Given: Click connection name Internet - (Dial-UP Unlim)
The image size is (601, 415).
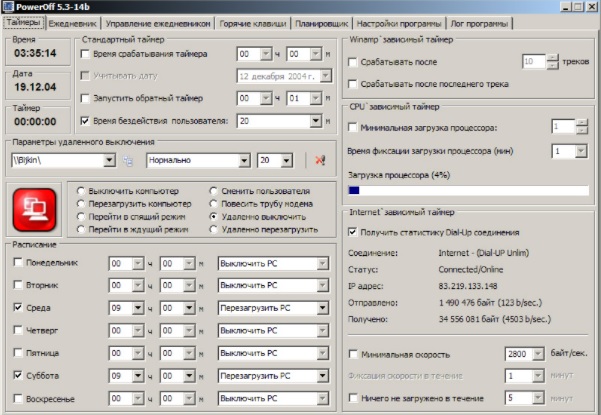Looking at the screenshot, I should 484,253.
